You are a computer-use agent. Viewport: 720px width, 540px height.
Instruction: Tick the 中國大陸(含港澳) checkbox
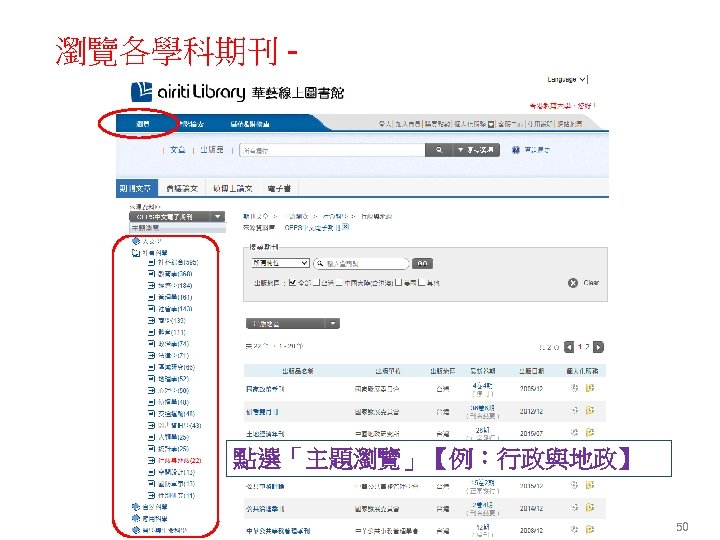tap(339, 282)
